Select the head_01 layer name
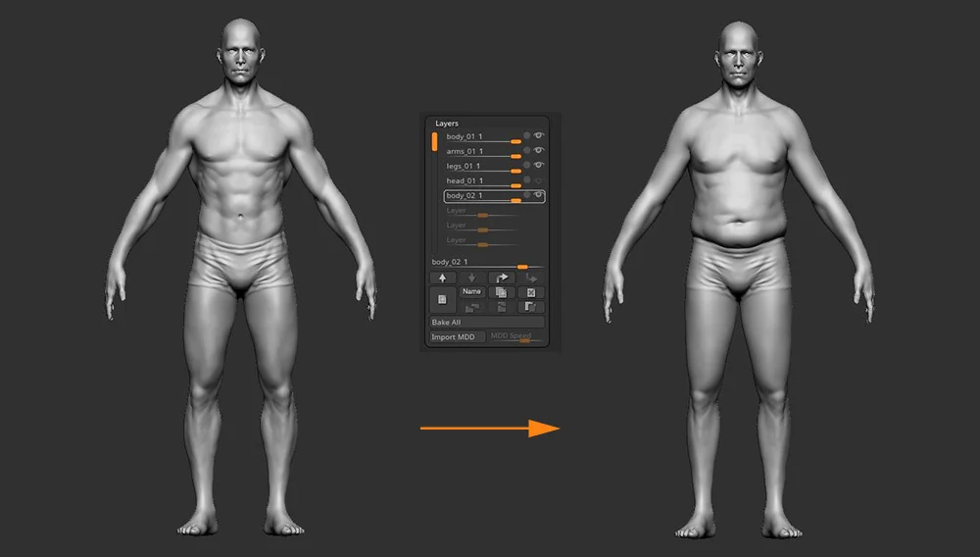 (x=465, y=180)
